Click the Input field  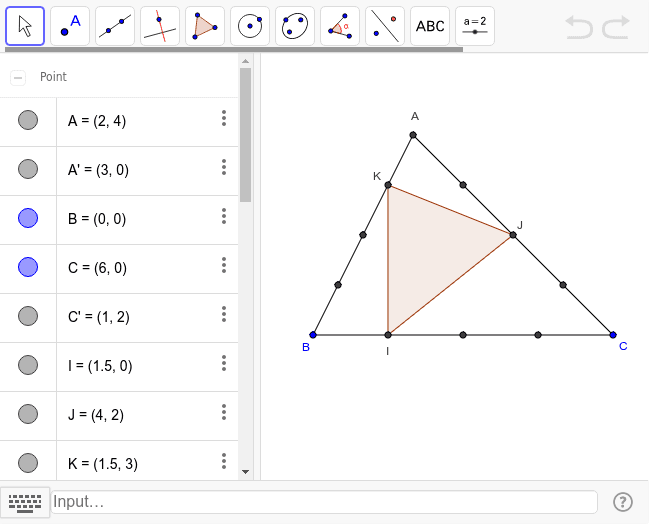click(x=324, y=502)
